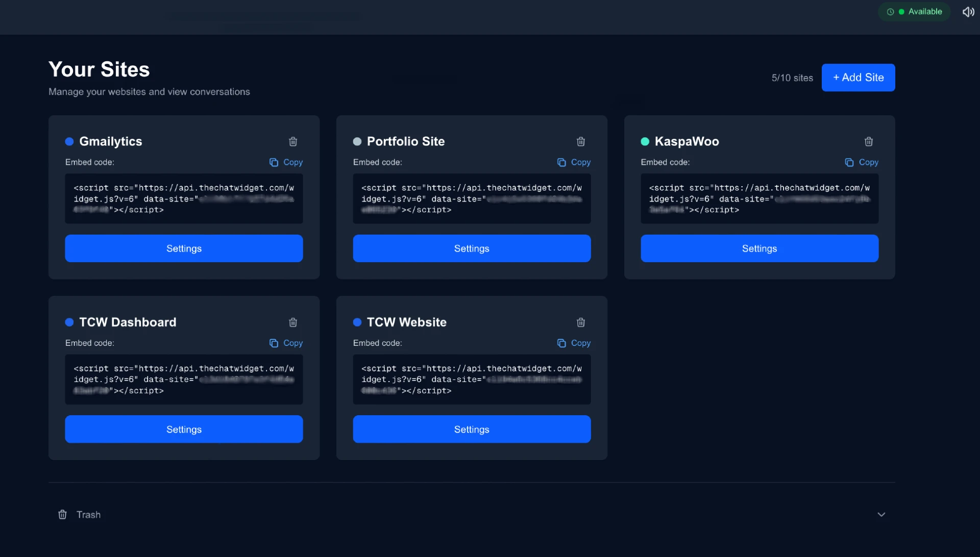The image size is (980, 557).
Task: Click the speaker icon top right
Action: [x=968, y=11]
